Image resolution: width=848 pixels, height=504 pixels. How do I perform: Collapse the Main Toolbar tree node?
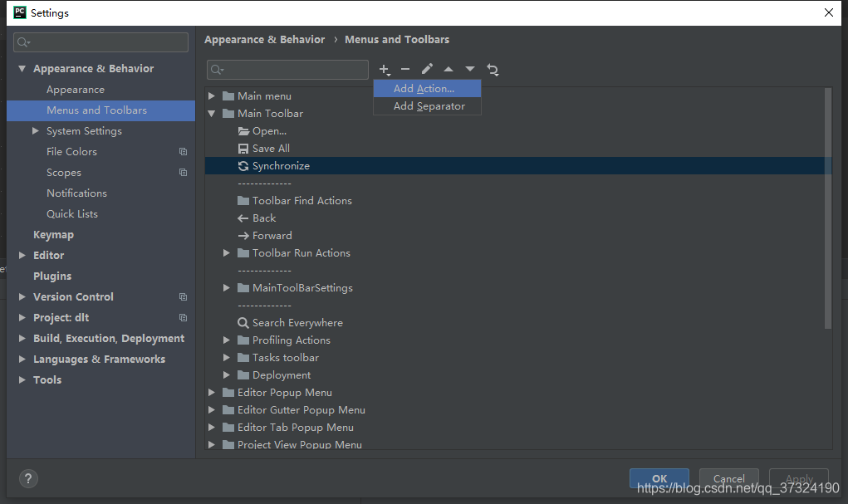coord(212,114)
